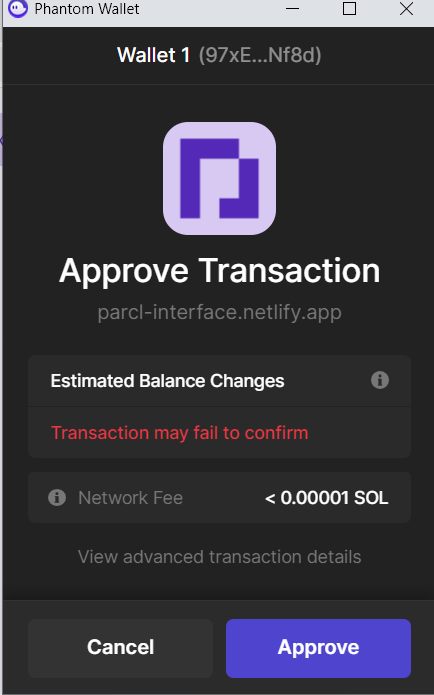
Task: Close the Phantom Wallet popup window
Action: [x=406, y=8]
